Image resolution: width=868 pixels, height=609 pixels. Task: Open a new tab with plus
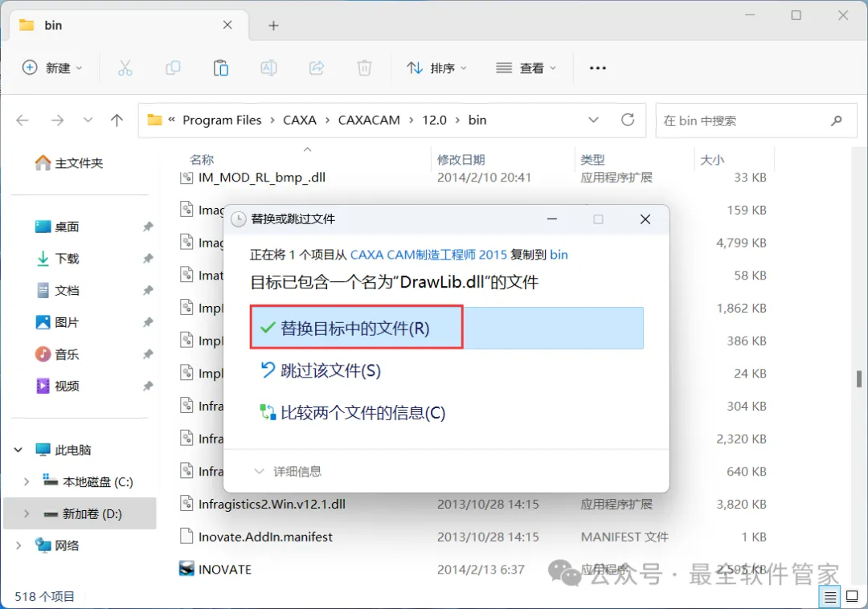click(273, 26)
